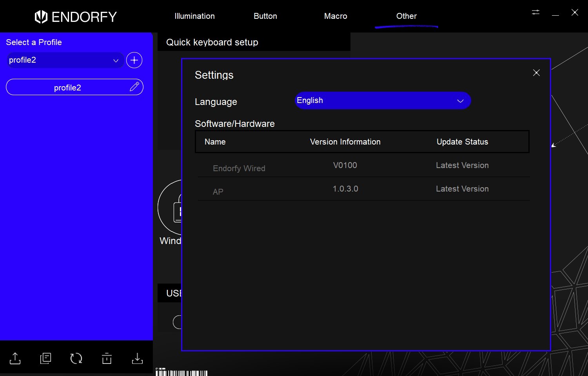Viewport: 588px width, 376px height.
Task: Click Latest Version status for Endorfy Wired
Action: (462, 165)
